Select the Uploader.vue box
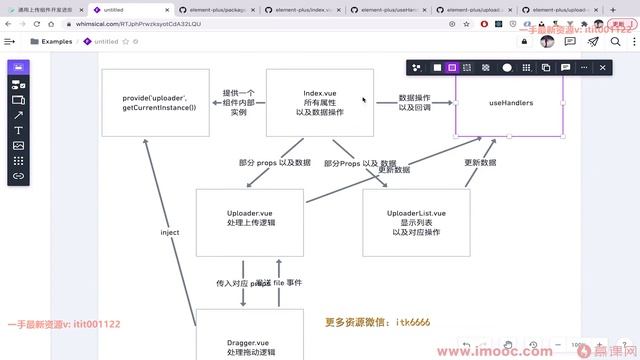The width and height of the screenshot is (640, 360). point(250,222)
